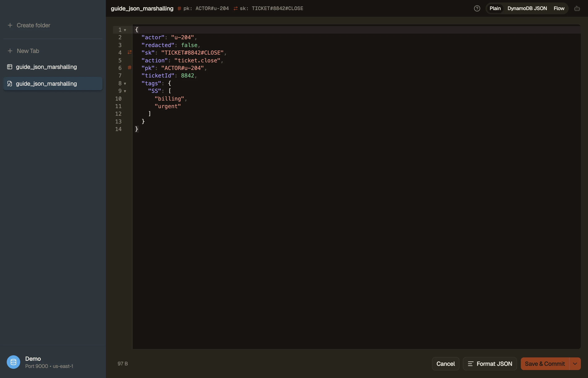Click the "TICKET#8842#CLOSE" sk value in editor
Viewport: 588px width, 378px height.
[x=192, y=53]
